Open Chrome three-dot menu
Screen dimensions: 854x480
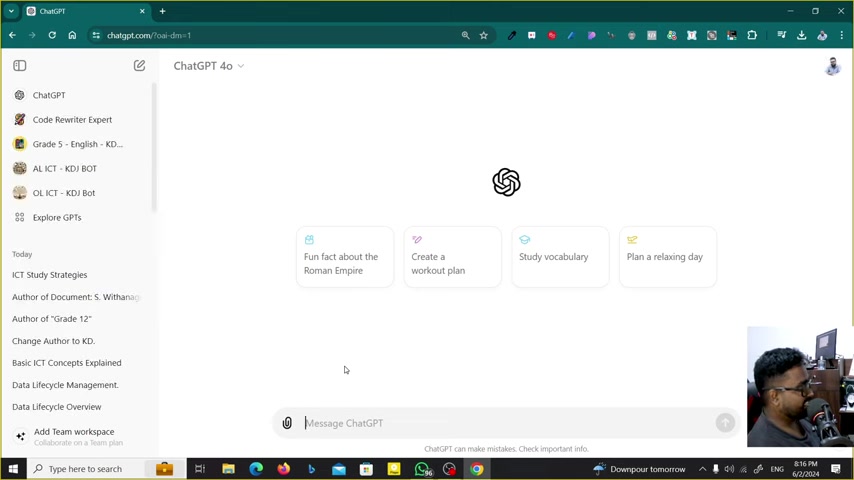842,35
